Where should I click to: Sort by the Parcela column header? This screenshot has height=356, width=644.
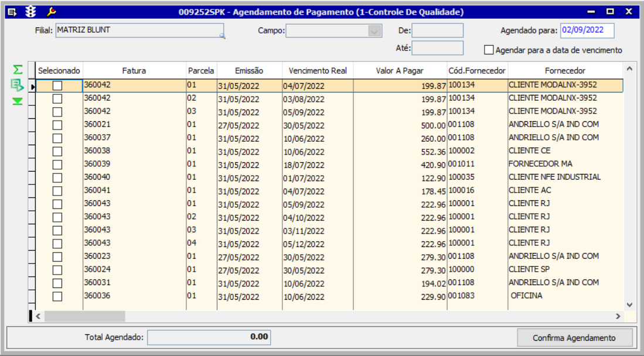pyautogui.click(x=201, y=71)
